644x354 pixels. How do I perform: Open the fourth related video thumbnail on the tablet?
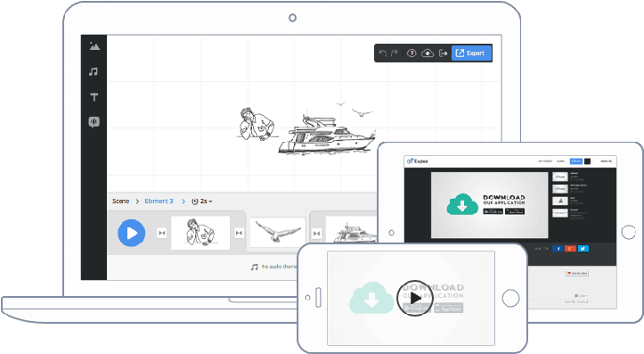pos(560,213)
